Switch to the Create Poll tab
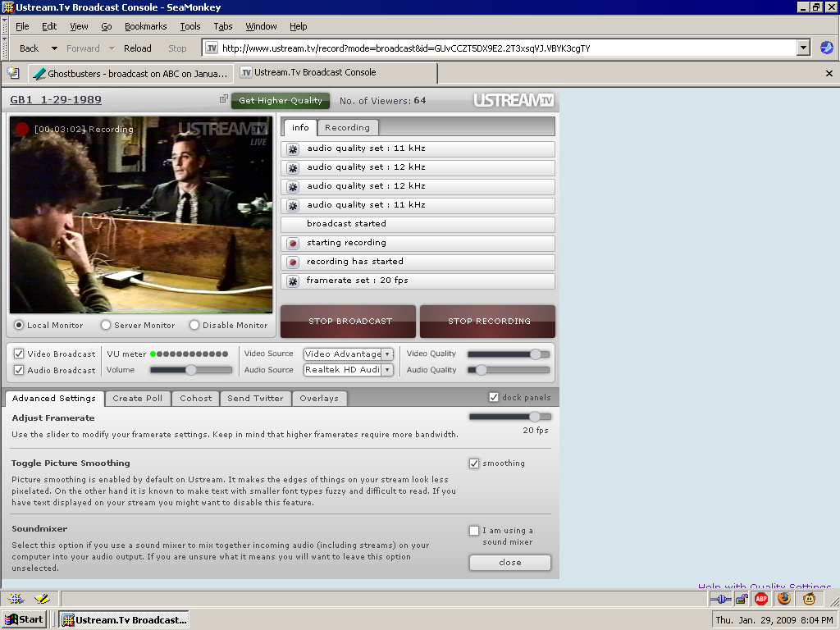 pyautogui.click(x=138, y=398)
